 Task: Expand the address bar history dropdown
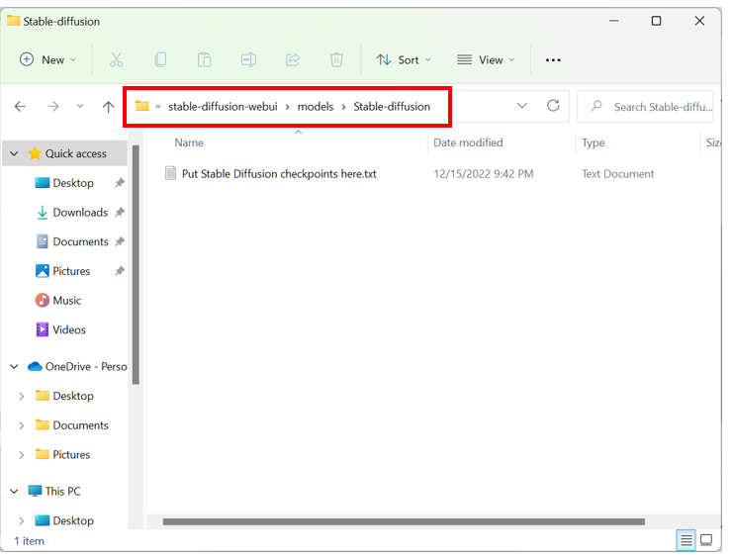pyautogui.click(x=522, y=106)
